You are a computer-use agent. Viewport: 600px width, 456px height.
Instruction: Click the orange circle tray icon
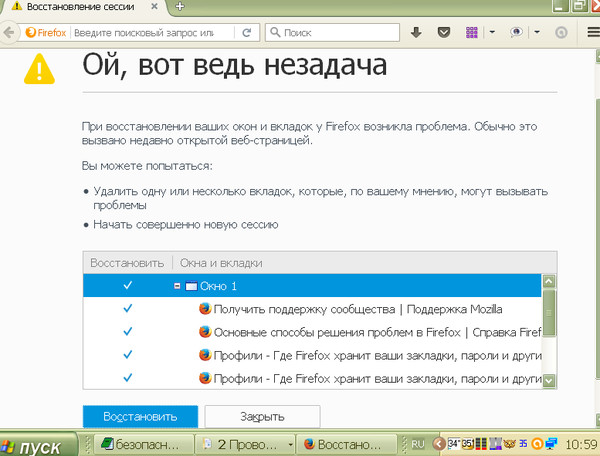tap(537, 444)
